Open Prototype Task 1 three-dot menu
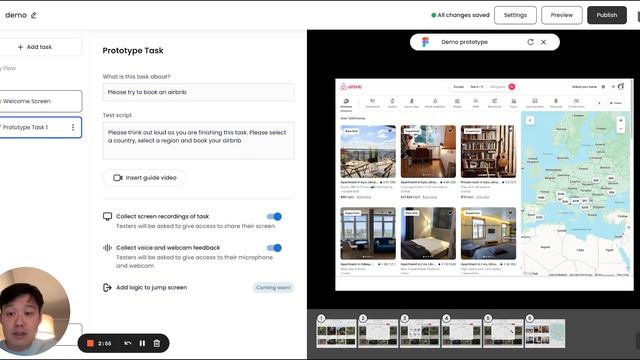The image size is (640, 360). click(73, 127)
